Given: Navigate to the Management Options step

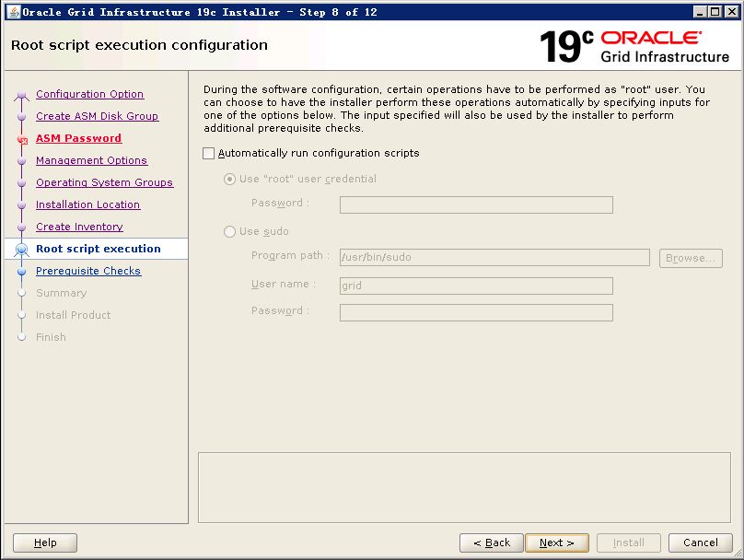Looking at the screenshot, I should tap(91, 160).
